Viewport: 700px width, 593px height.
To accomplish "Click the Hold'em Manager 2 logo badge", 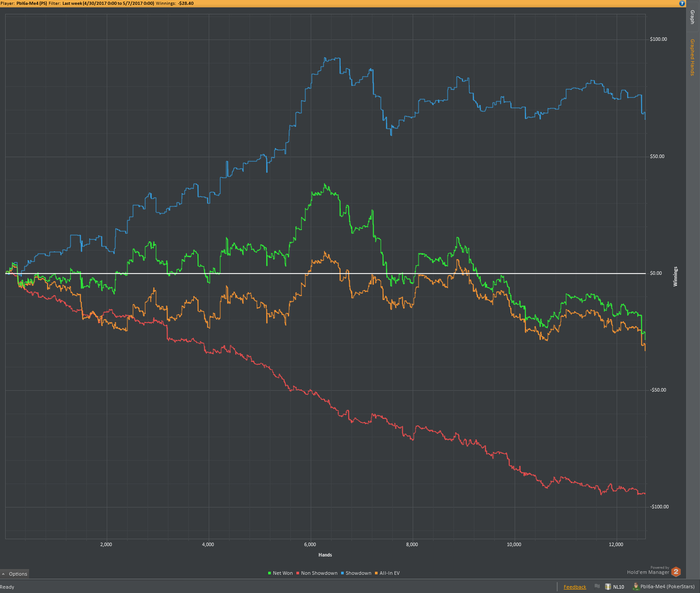I will [x=676, y=571].
